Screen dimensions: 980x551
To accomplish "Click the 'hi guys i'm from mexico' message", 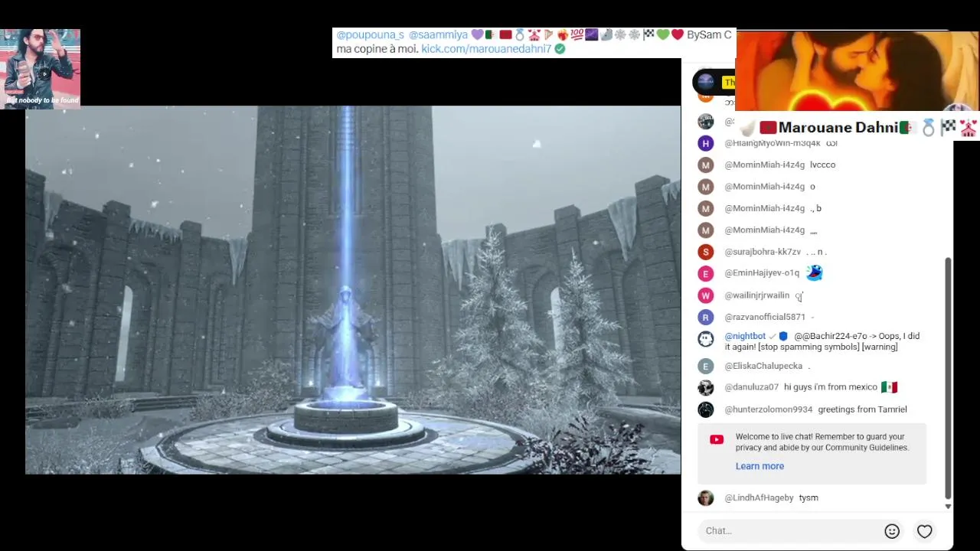I will coord(830,387).
